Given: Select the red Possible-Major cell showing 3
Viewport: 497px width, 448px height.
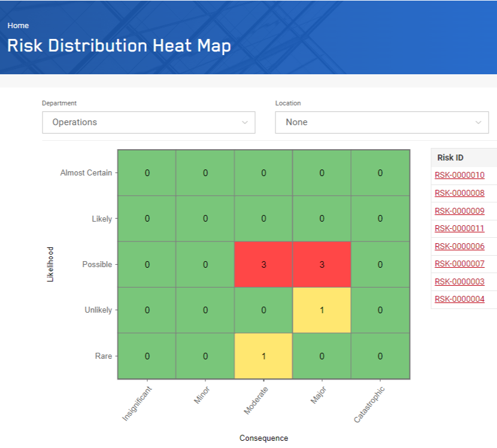Looking at the screenshot, I should pos(322,264).
